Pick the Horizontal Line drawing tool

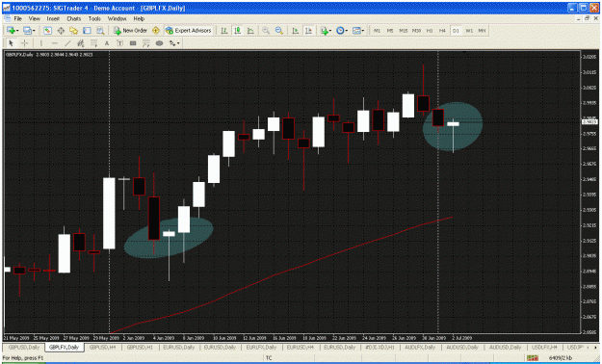(x=55, y=43)
